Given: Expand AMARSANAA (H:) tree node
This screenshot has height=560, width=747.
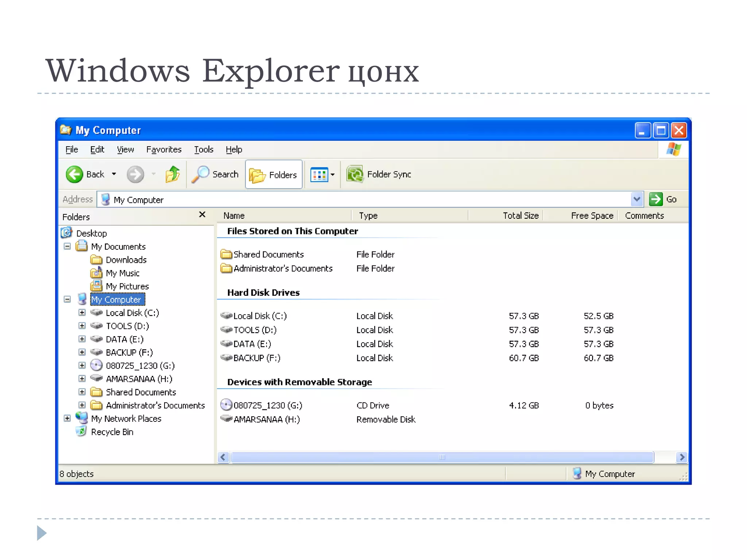Looking at the screenshot, I should [82, 378].
